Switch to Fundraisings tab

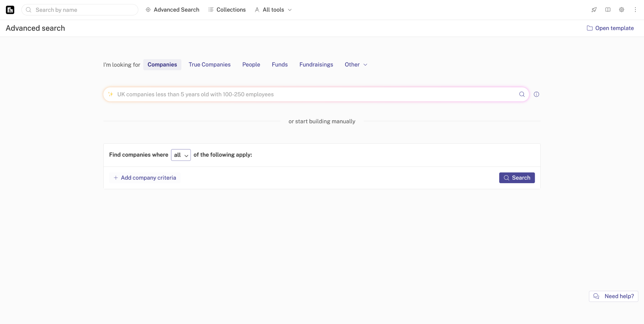pyautogui.click(x=316, y=64)
